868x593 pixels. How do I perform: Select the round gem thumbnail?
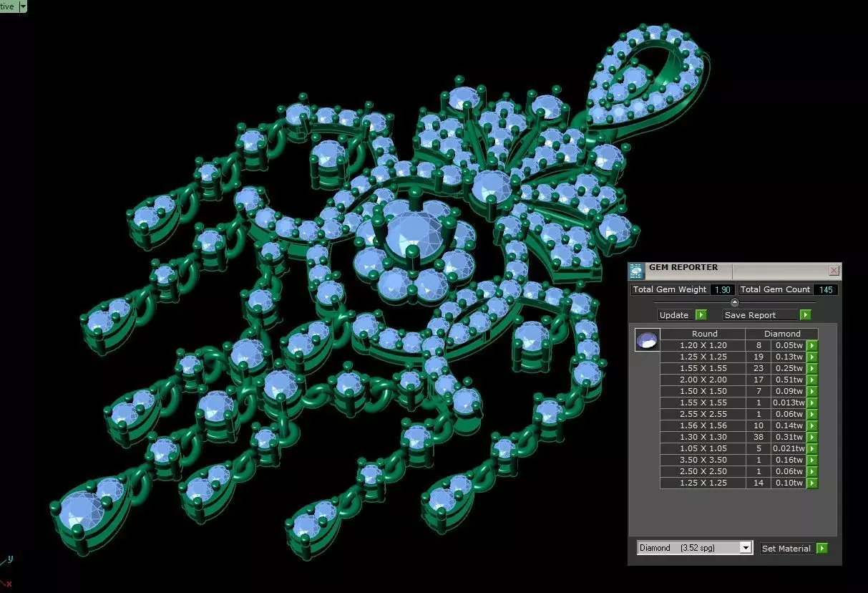(x=648, y=340)
